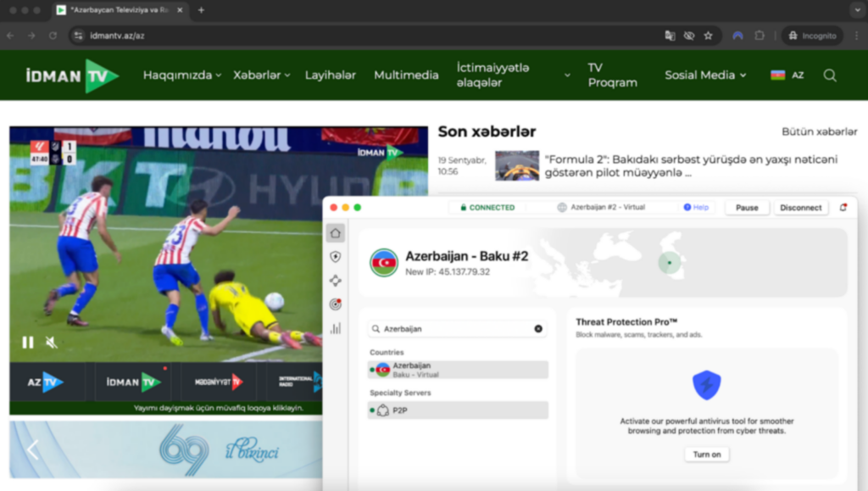Open the VPN home view icon
Screen dimensions: 868x491
(336, 233)
